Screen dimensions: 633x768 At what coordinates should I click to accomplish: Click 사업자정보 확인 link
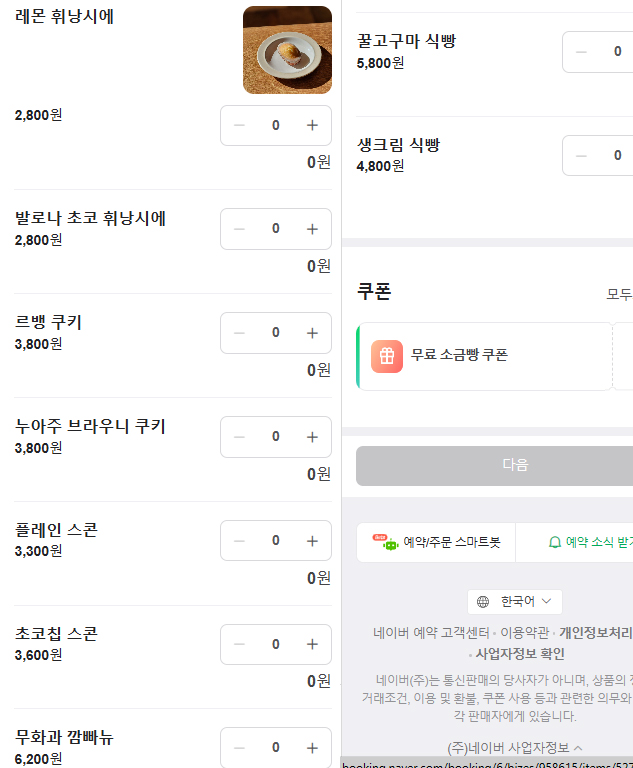(520, 655)
